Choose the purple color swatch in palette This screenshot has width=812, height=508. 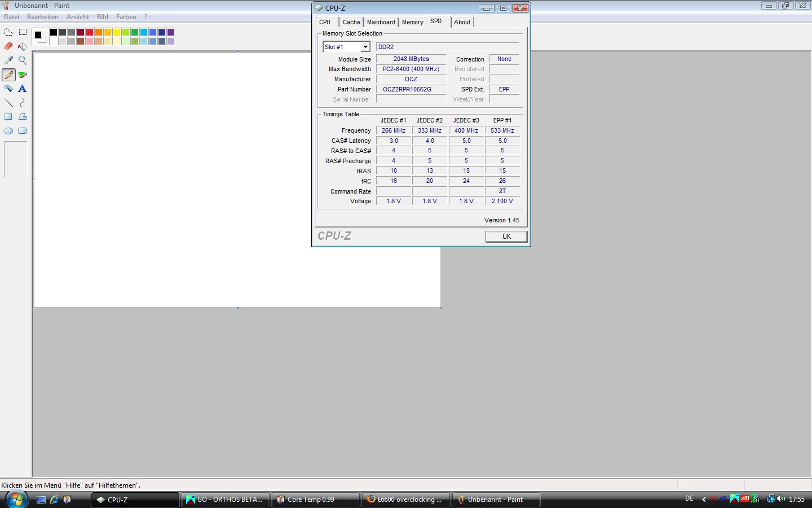(171, 32)
